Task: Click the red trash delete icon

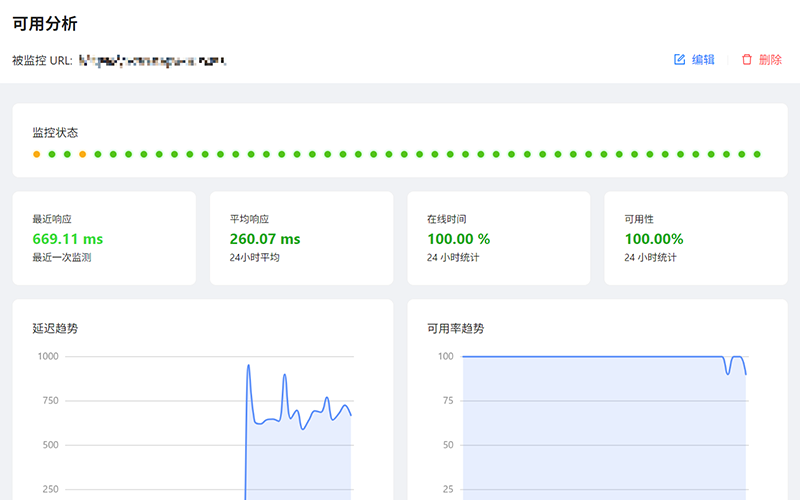Action: 746,59
